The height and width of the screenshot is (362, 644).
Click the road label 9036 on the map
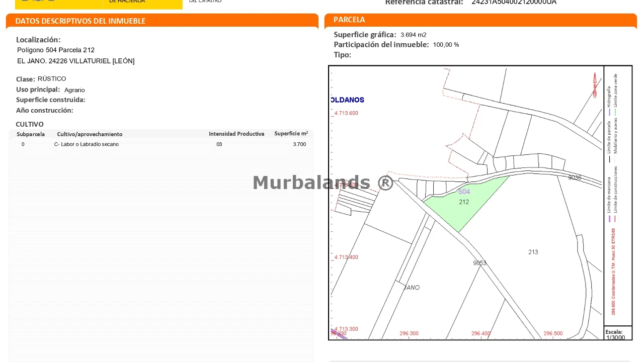pyautogui.click(x=575, y=177)
